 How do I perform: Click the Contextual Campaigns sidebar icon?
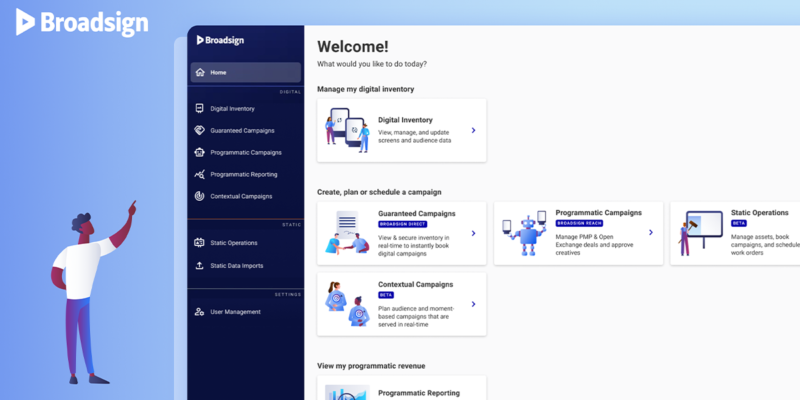click(199, 196)
